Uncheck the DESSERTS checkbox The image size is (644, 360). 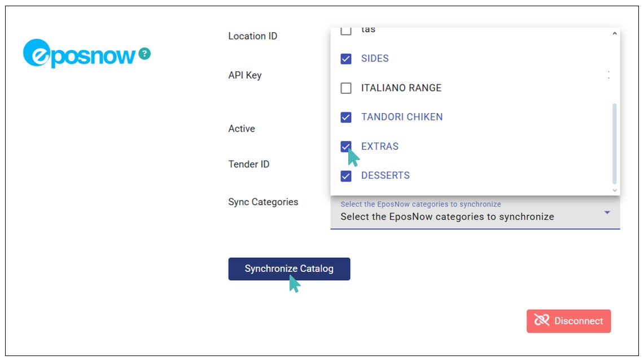coord(346,176)
